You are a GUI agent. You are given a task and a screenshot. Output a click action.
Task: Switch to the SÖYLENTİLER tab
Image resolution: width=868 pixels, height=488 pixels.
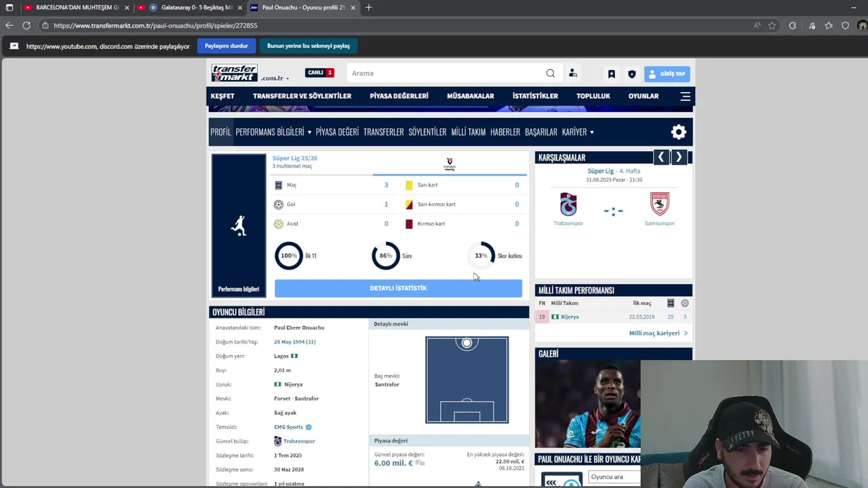coord(427,132)
